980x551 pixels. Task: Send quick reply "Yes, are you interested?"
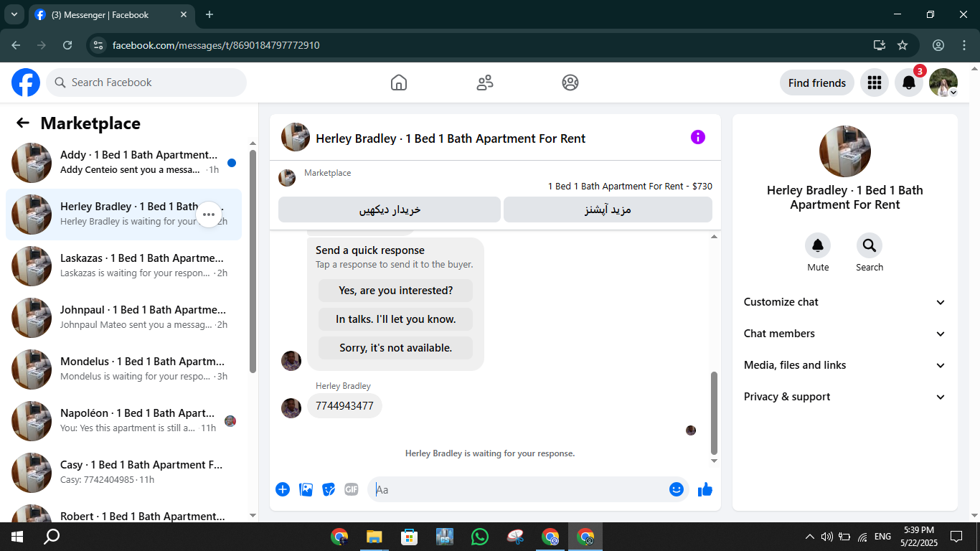point(396,291)
